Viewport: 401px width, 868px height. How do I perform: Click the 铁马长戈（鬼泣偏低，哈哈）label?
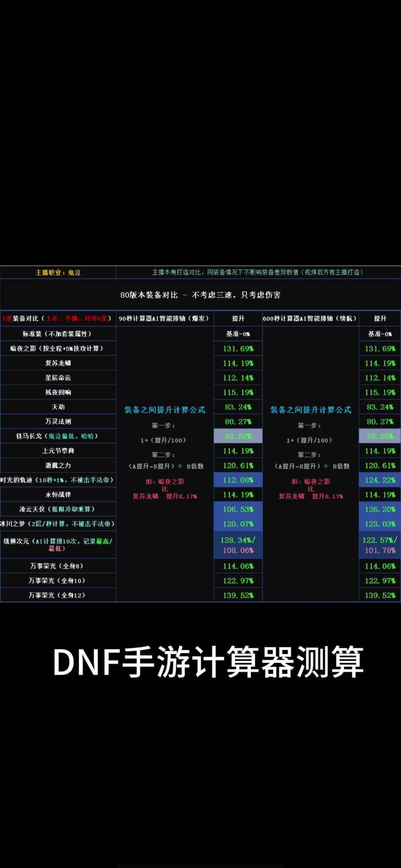coord(58,436)
